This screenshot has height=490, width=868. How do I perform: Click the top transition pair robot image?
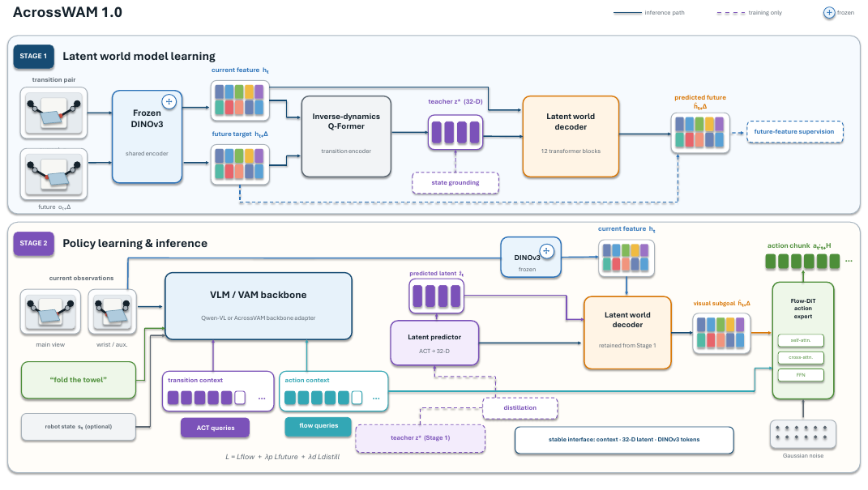[x=53, y=113]
